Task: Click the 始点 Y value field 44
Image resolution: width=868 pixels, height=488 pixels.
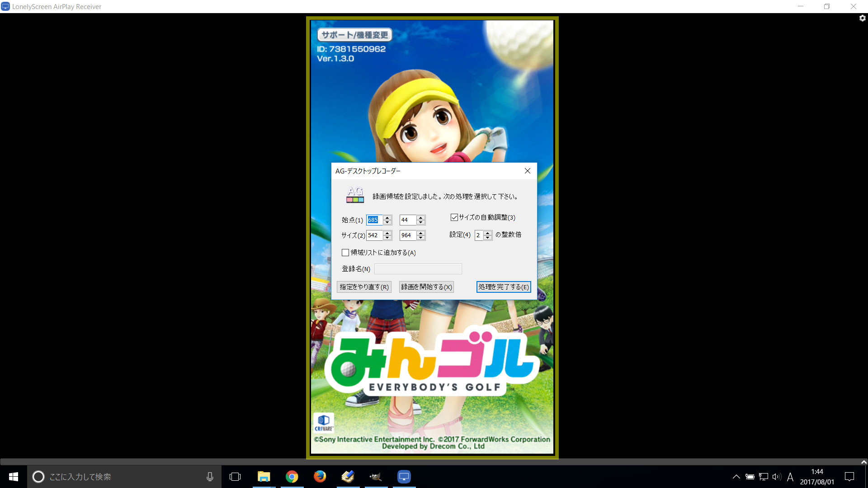Action: (408, 220)
